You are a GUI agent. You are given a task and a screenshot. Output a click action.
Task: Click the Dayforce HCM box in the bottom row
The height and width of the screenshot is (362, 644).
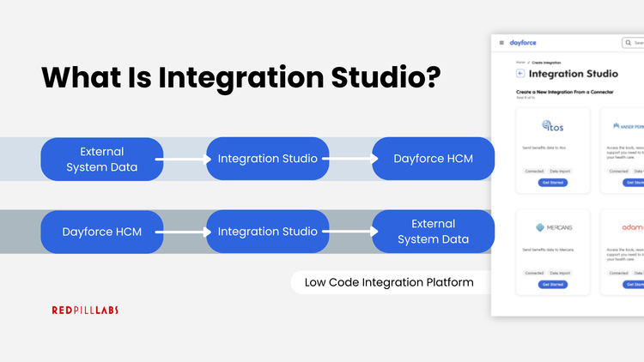[x=102, y=232]
